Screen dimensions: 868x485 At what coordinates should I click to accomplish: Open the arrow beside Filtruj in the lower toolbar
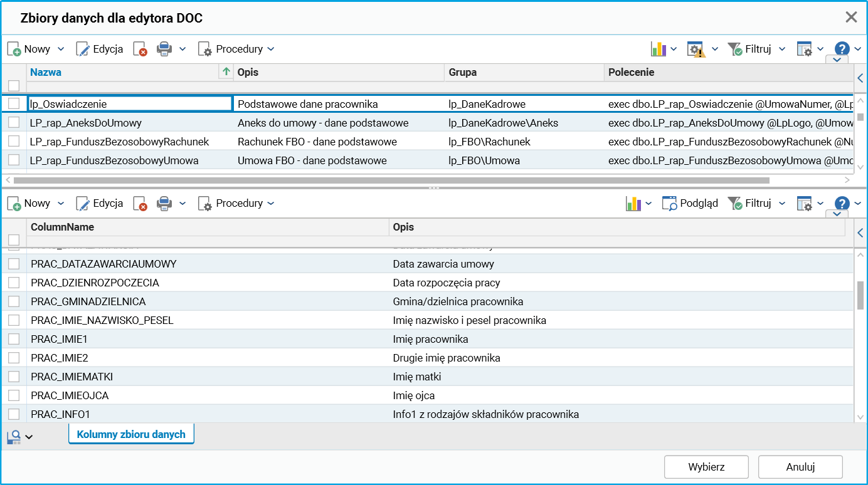782,203
